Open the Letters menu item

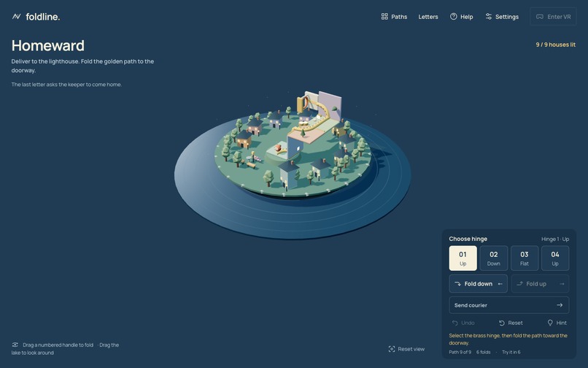[x=428, y=17]
